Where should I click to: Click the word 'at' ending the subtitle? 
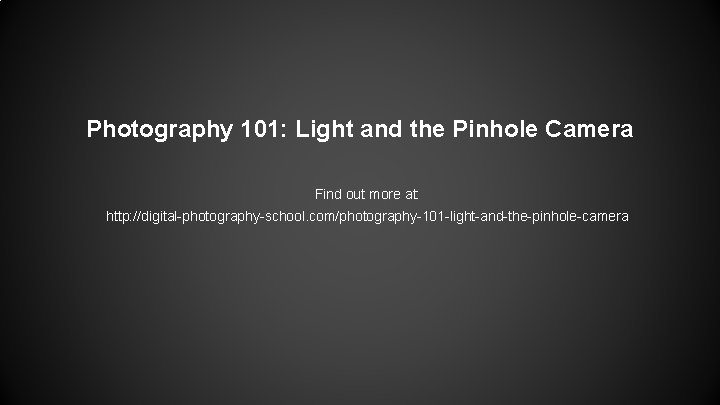point(411,195)
